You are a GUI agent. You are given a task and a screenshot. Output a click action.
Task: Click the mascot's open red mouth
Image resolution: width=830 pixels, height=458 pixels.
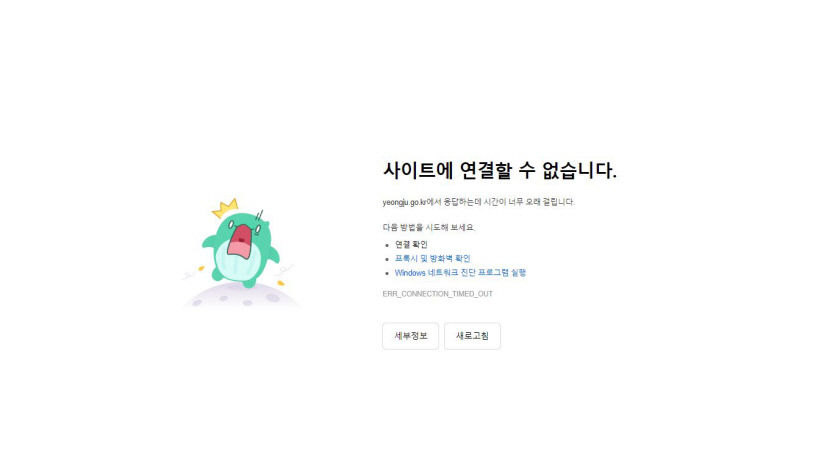240,242
